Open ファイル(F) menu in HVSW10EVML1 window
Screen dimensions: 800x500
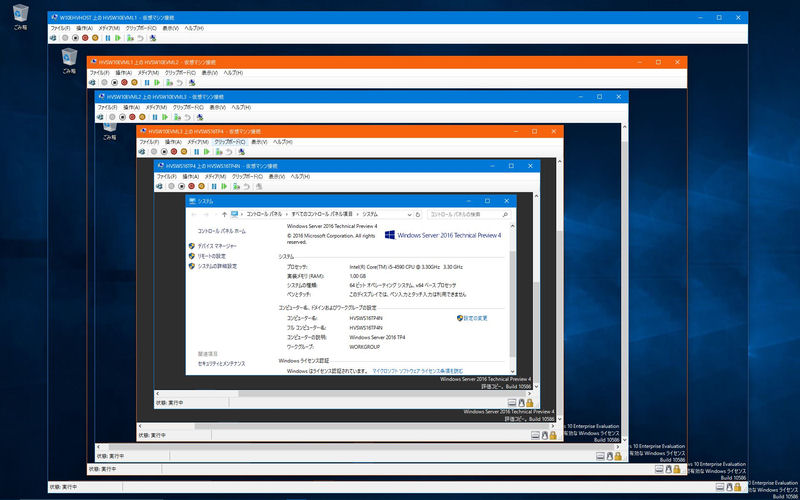coord(60,28)
